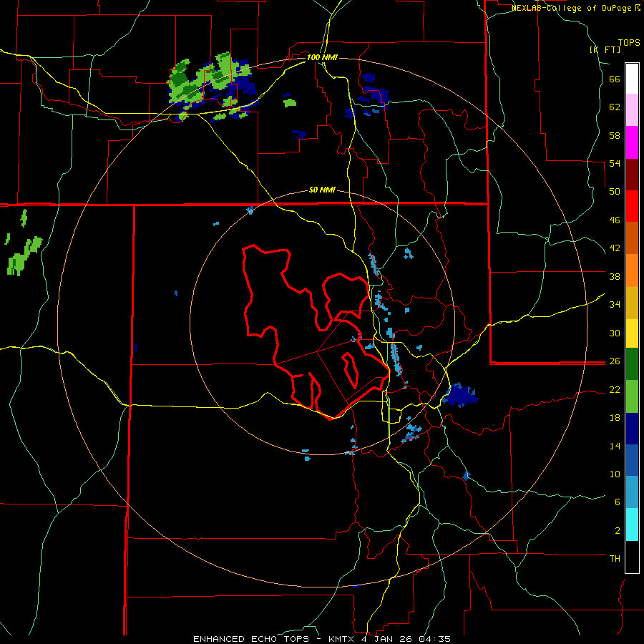Pick the gold legend color block
644x644 pixels.
click(632, 303)
